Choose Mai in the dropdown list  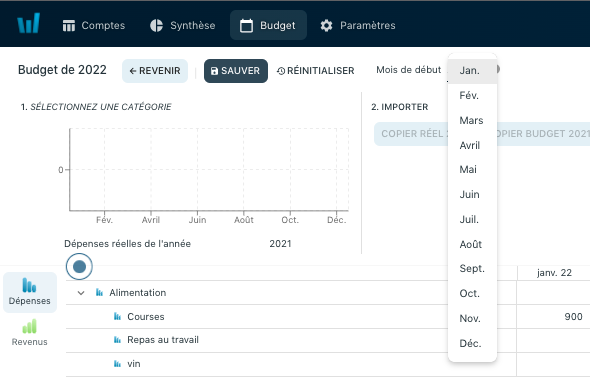click(472, 170)
